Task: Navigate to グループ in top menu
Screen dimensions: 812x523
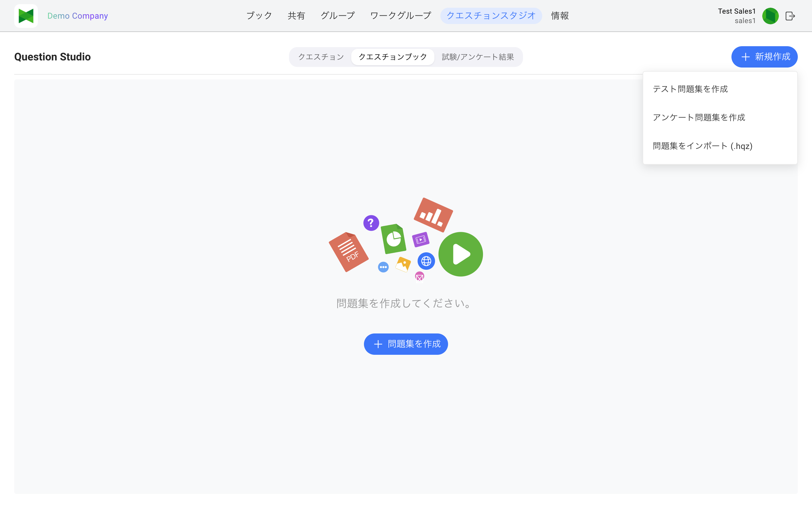Action: [x=338, y=16]
